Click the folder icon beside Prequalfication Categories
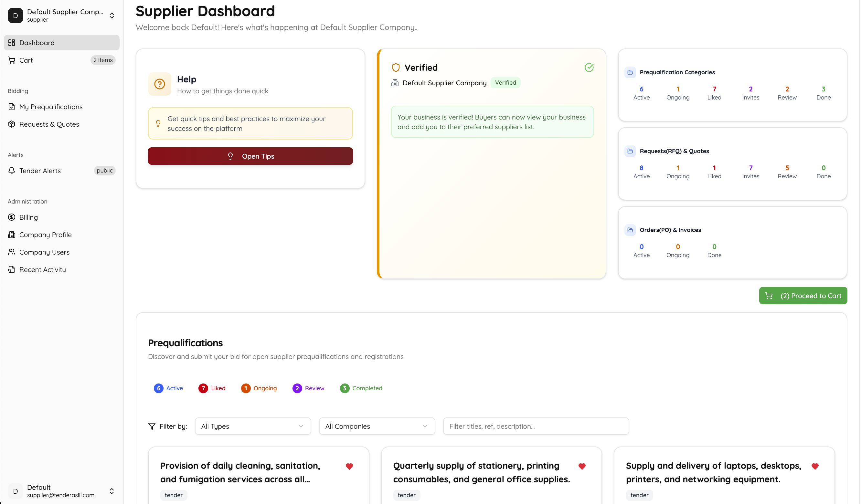861x504 pixels. coord(630,72)
